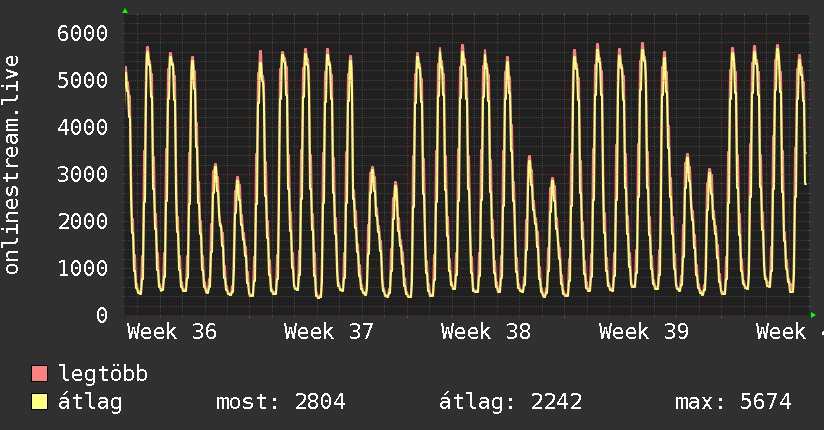Click the pink legtöbb legend swatch

39,373
